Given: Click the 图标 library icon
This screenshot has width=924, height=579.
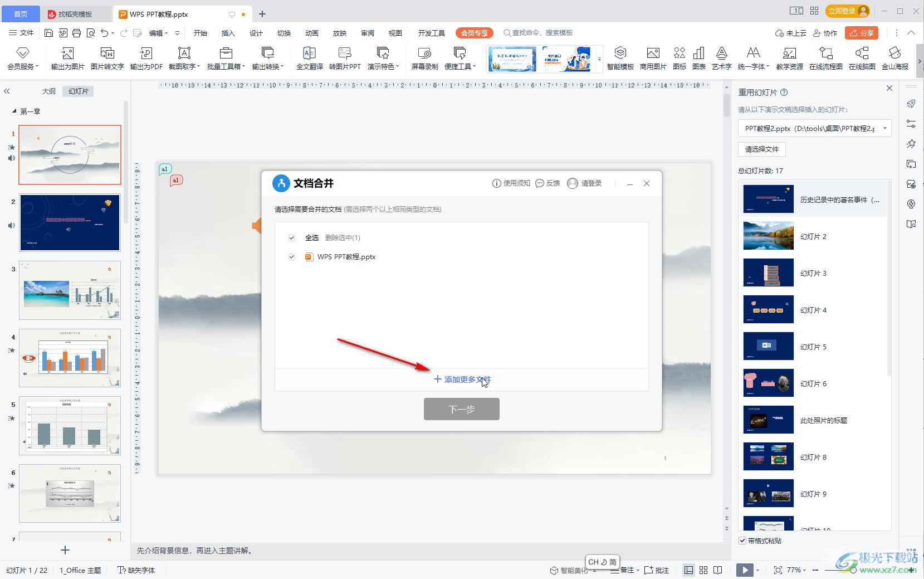Looking at the screenshot, I should tap(679, 58).
